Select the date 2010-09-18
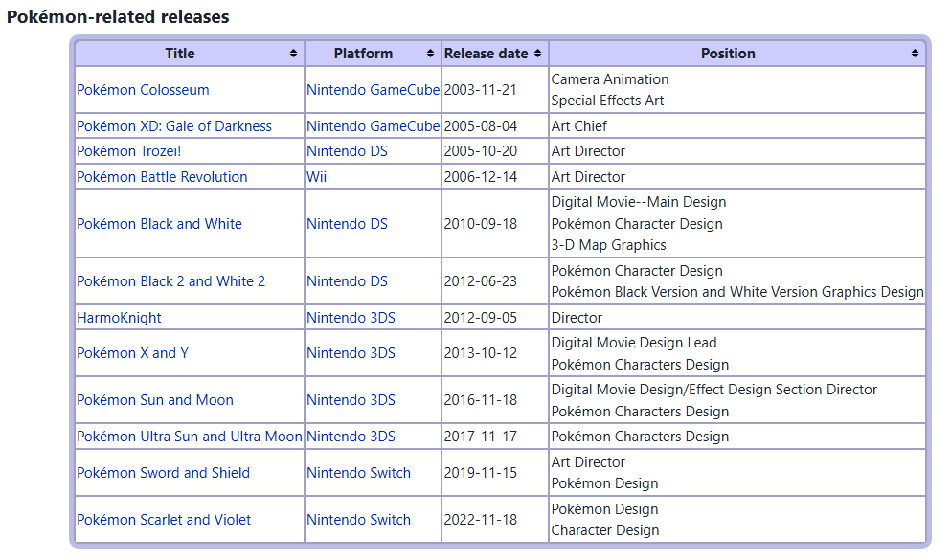 click(x=481, y=224)
